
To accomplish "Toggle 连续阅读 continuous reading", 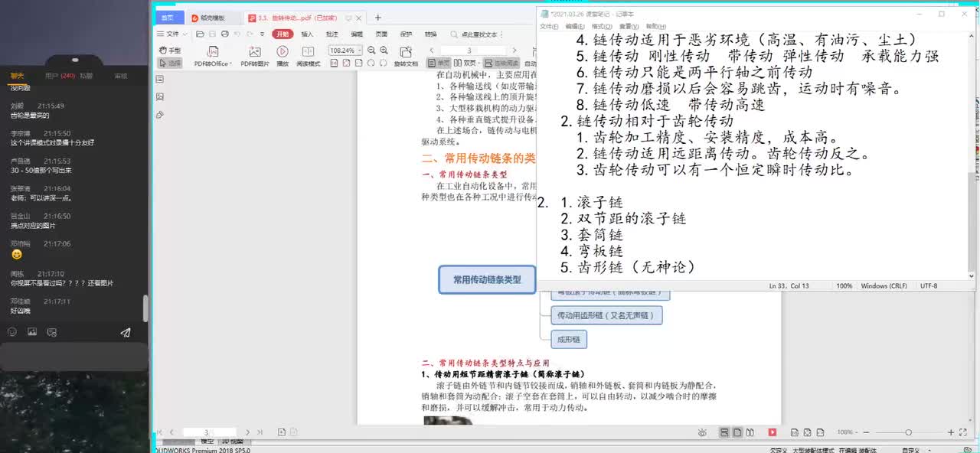I will (x=502, y=63).
